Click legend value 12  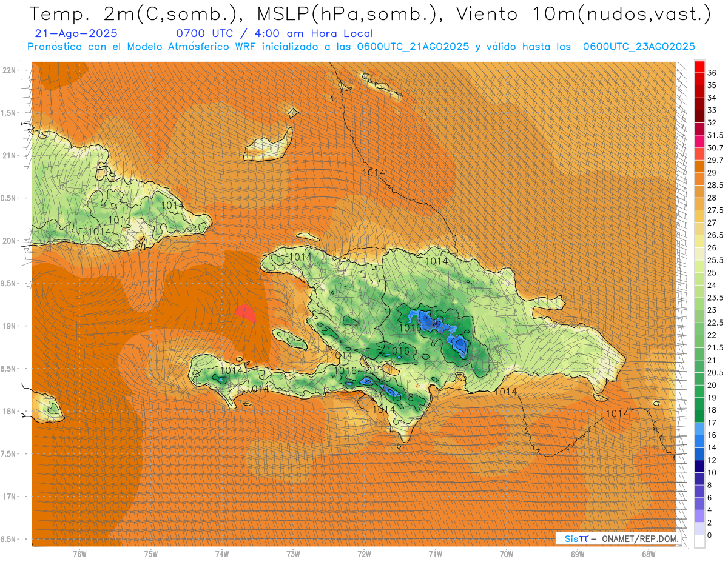tap(712, 460)
